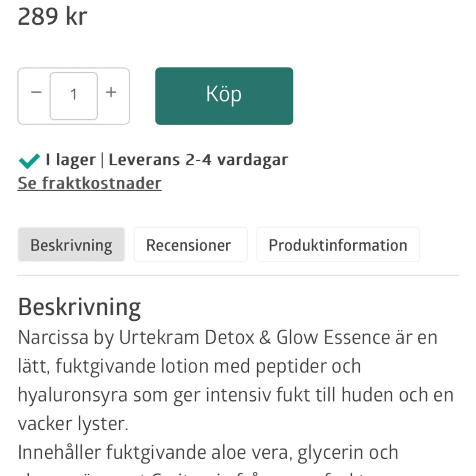Click the 'vacker lyster.' text

pos(73,424)
